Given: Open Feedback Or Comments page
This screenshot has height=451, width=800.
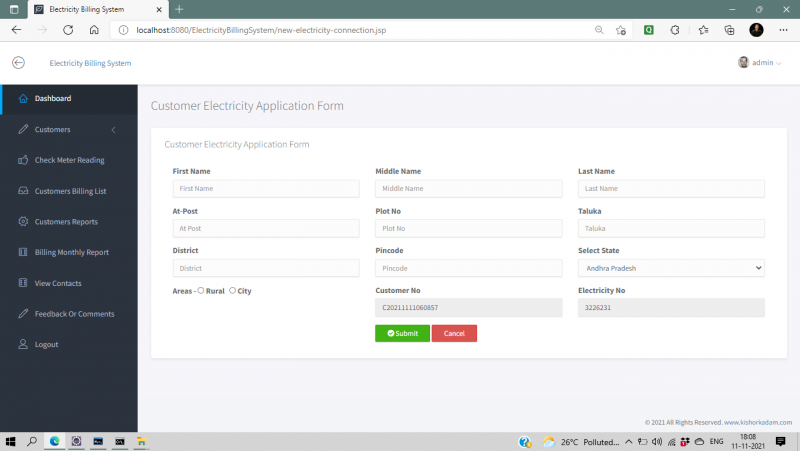Looking at the screenshot, I should (x=69, y=314).
